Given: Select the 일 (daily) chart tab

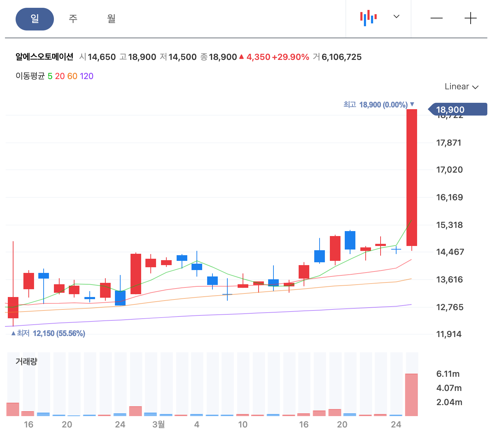Looking at the screenshot, I should pyautogui.click(x=35, y=19).
